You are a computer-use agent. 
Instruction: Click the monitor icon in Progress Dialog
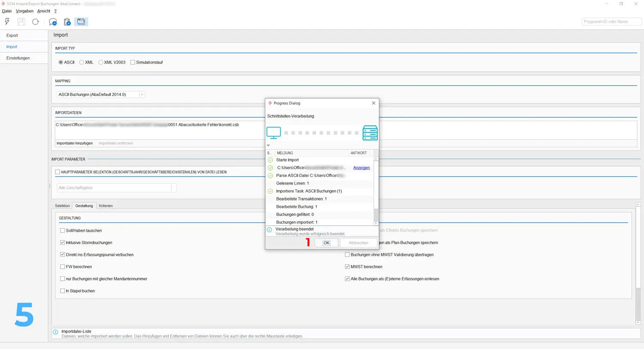(273, 133)
